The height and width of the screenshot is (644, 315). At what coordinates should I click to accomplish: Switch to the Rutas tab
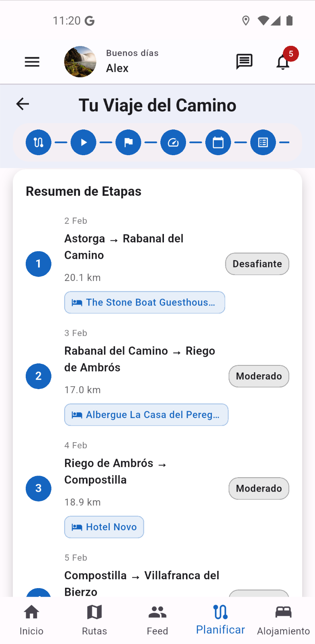(94, 620)
